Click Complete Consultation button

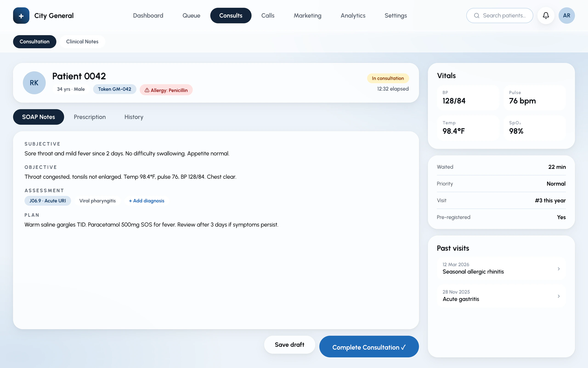(x=369, y=347)
